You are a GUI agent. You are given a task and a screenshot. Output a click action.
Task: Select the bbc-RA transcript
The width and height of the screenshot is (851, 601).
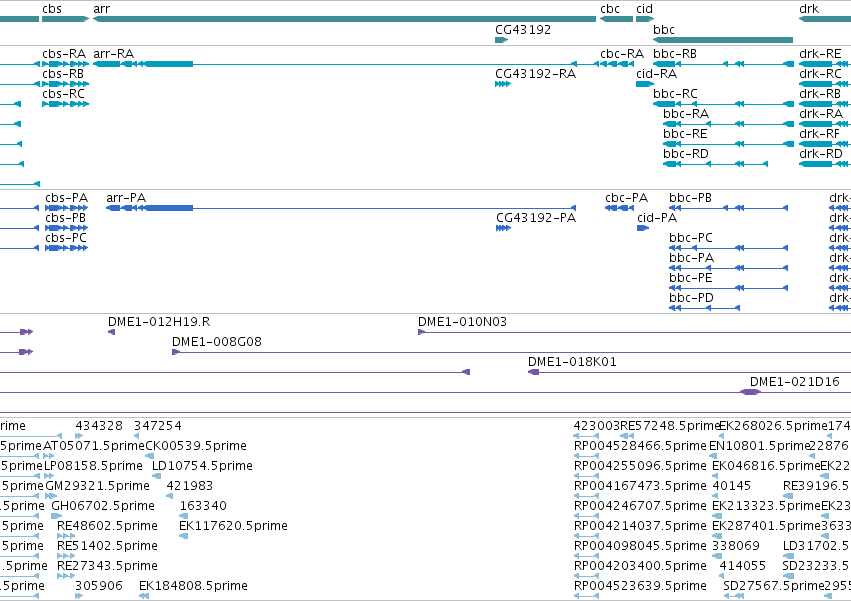[x=728, y=124]
